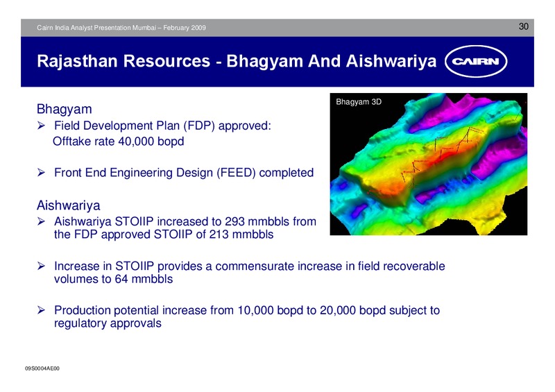Click the slide title 'Rajasthan Resources - Bhagyam And Aishwariya'

(x=237, y=61)
